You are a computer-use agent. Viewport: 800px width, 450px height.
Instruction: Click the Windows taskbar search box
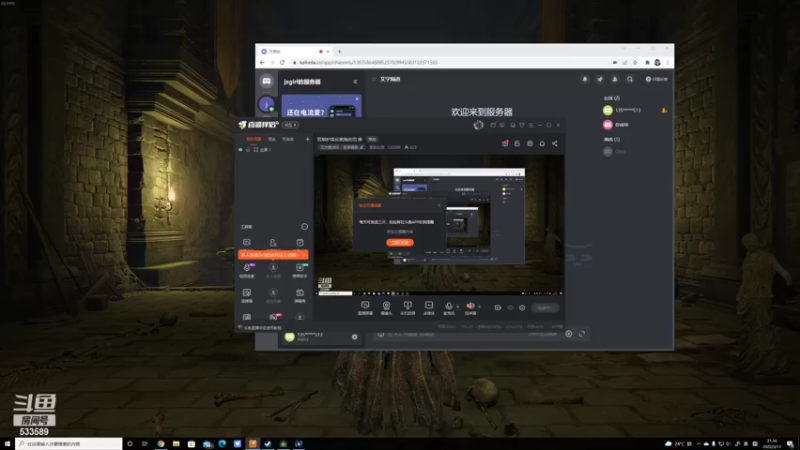click(x=69, y=444)
